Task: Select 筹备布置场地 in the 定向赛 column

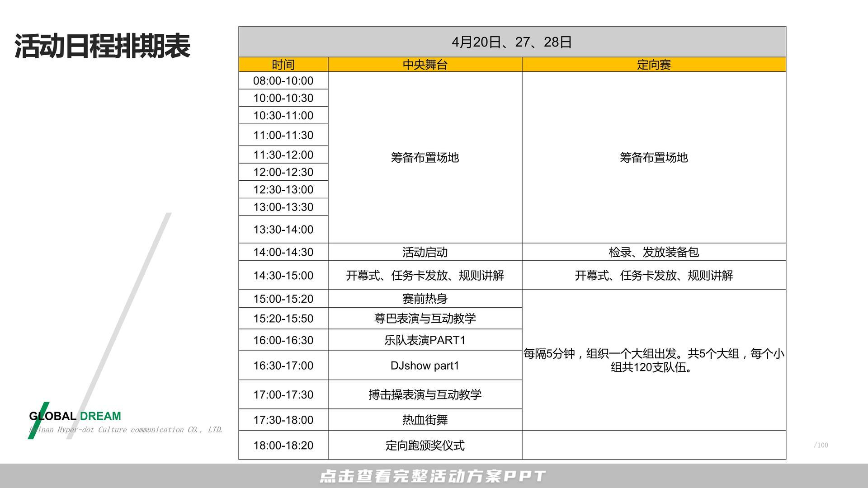Action: click(x=654, y=158)
